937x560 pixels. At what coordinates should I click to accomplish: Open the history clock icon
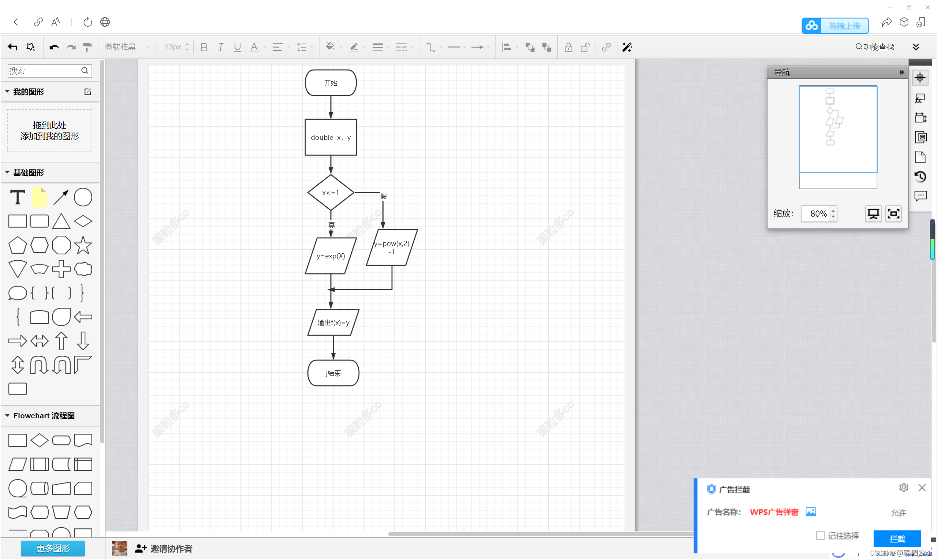921,176
